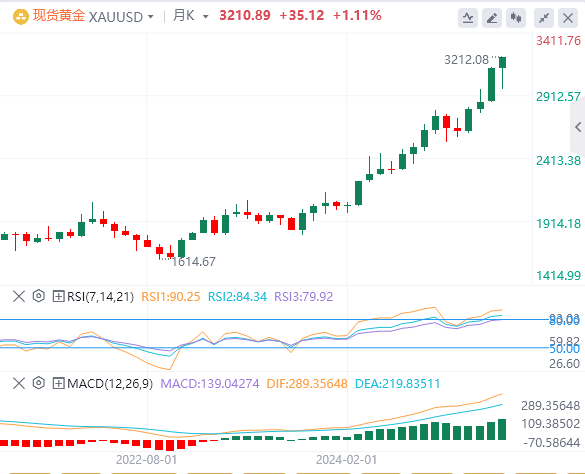
Task: Select the pencil drawing tool icon
Action: (492, 18)
